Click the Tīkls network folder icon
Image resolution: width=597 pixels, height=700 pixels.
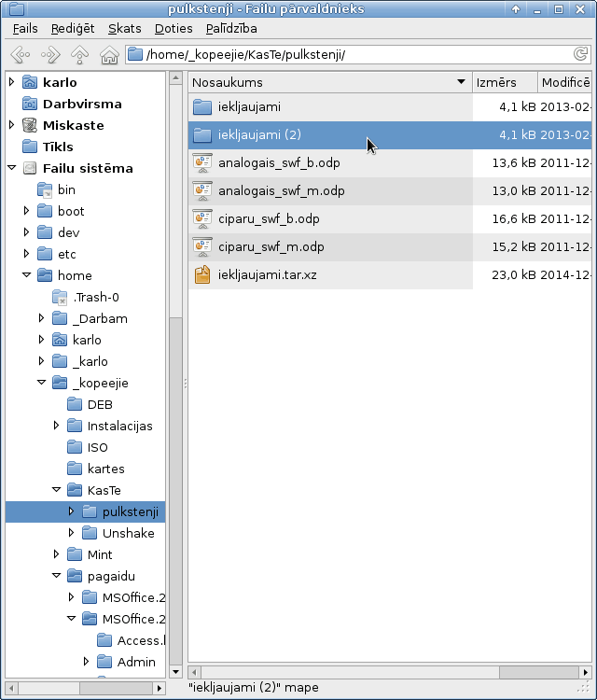click(30, 147)
